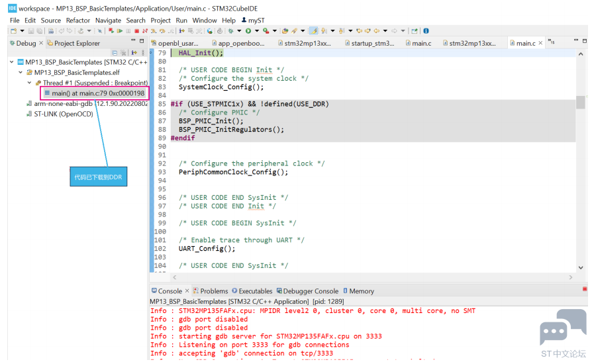
Task: Click the Suspend debug icon
Action: click(x=128, y=31)
